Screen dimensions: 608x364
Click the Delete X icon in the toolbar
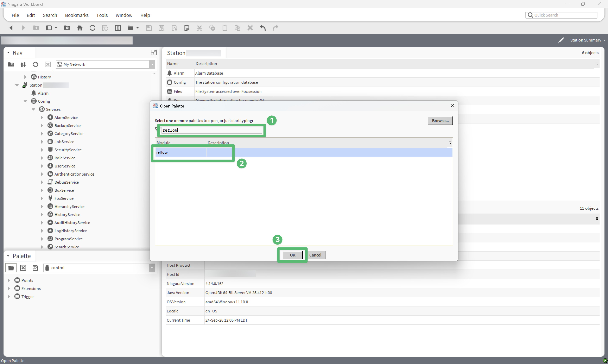[x=250, y=28]
